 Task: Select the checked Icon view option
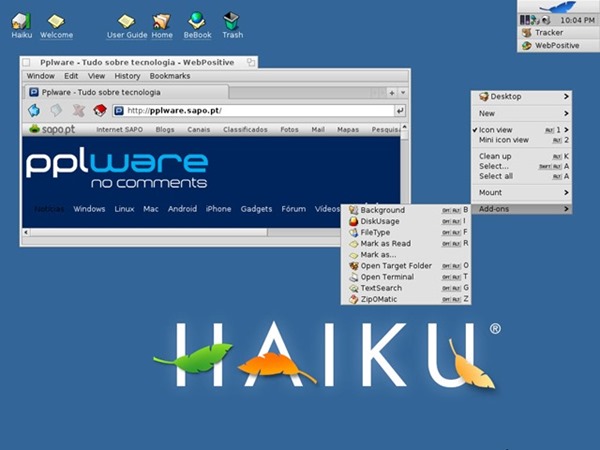521,130
